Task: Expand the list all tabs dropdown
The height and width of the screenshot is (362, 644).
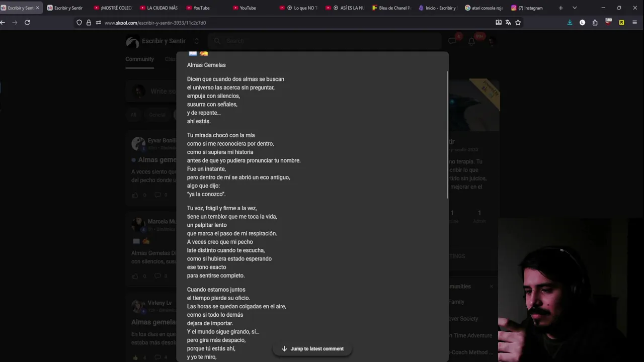Action: point(575,8)
